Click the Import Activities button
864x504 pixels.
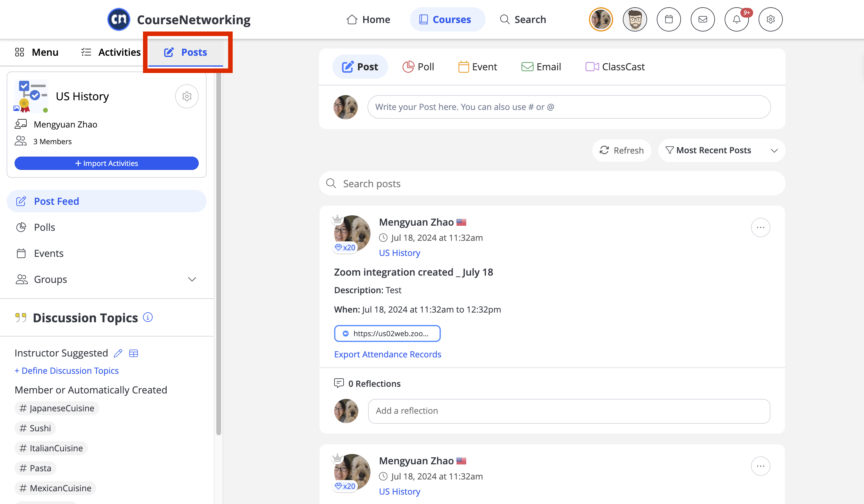tap(107, 163)
